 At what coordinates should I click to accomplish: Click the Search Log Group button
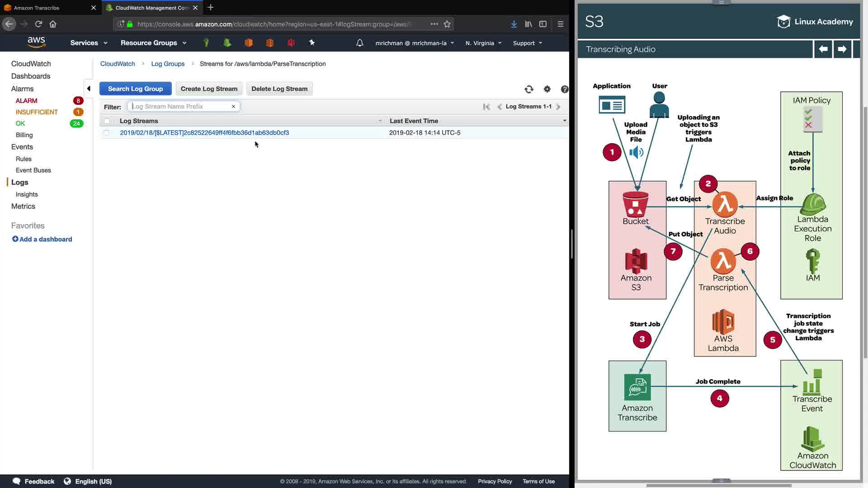click(x=135, y=89)
